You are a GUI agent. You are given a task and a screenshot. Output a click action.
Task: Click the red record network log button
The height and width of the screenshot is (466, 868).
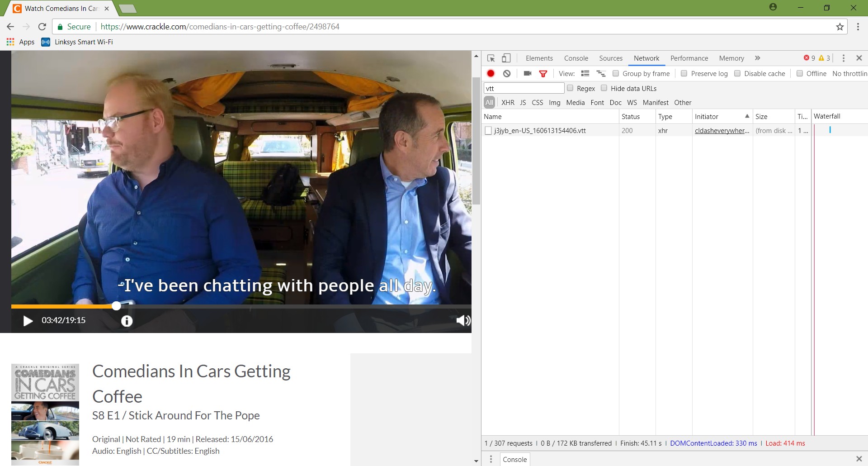[x=491, y=73]
